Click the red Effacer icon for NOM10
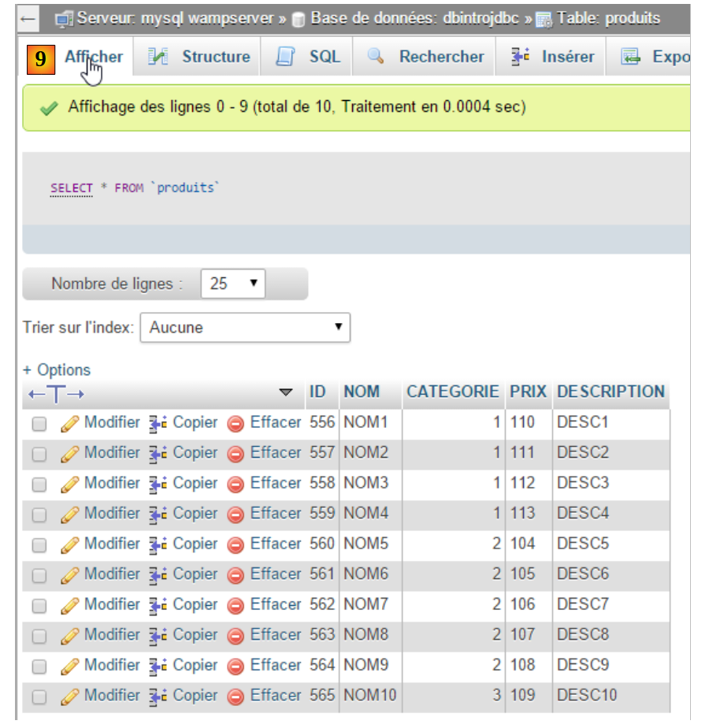709x728 pixels. 236,696
